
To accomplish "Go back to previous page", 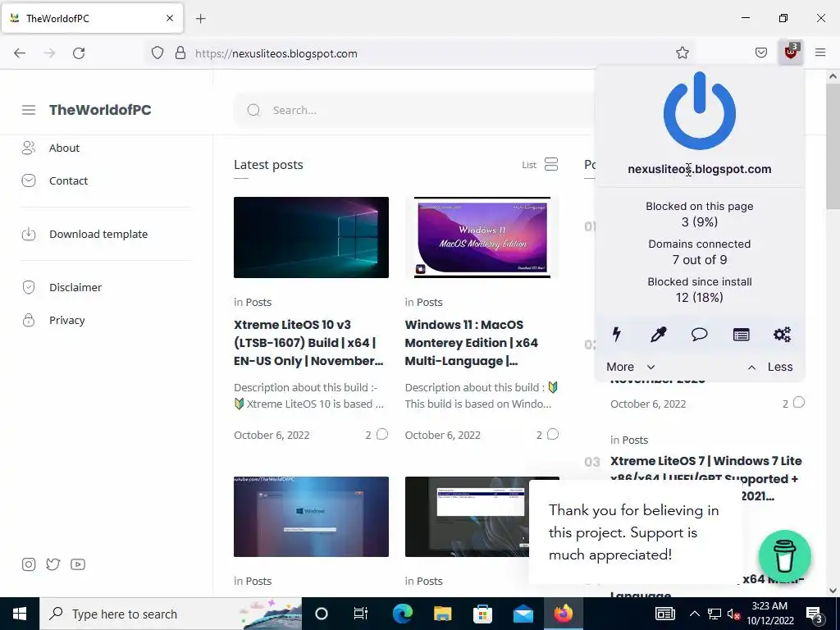I will coord(20,53).
